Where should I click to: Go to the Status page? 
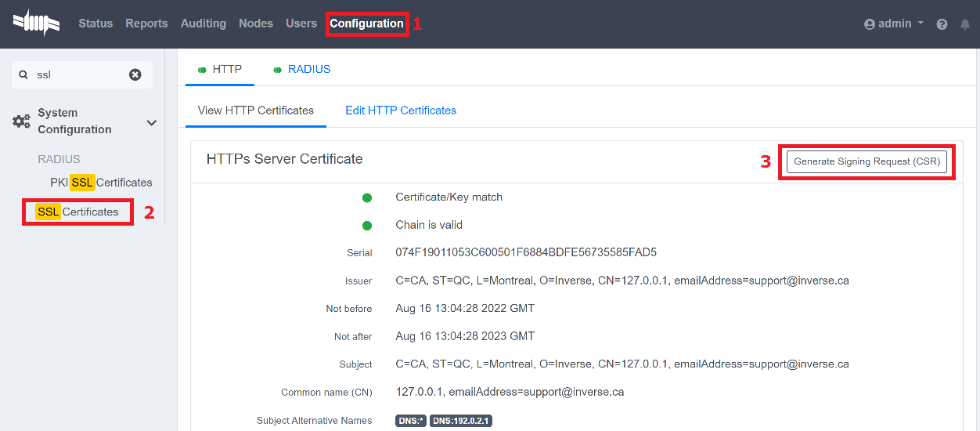coord(95,24)
